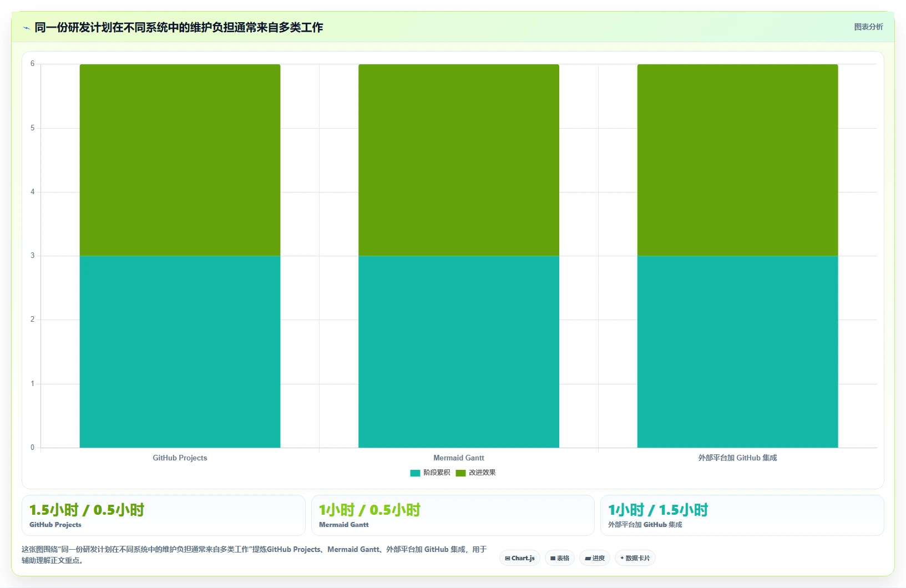
Task: Click the 表格 tag chip
Action: [x=560, y=558]
